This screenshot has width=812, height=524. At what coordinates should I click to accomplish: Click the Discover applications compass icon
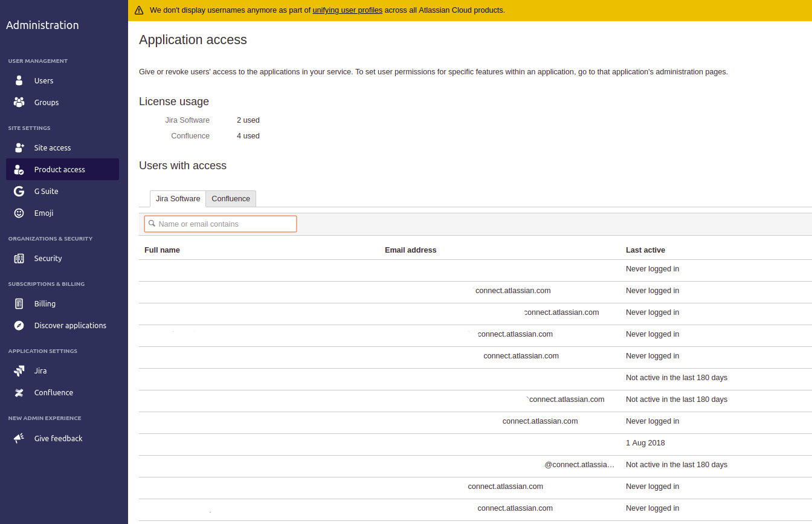(x=19, y=325)
